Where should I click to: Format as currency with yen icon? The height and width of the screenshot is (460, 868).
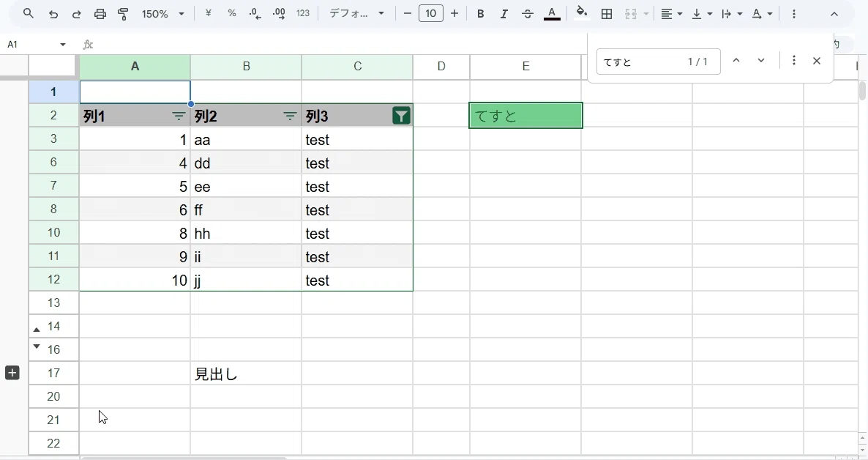click(x=208, y=13)
